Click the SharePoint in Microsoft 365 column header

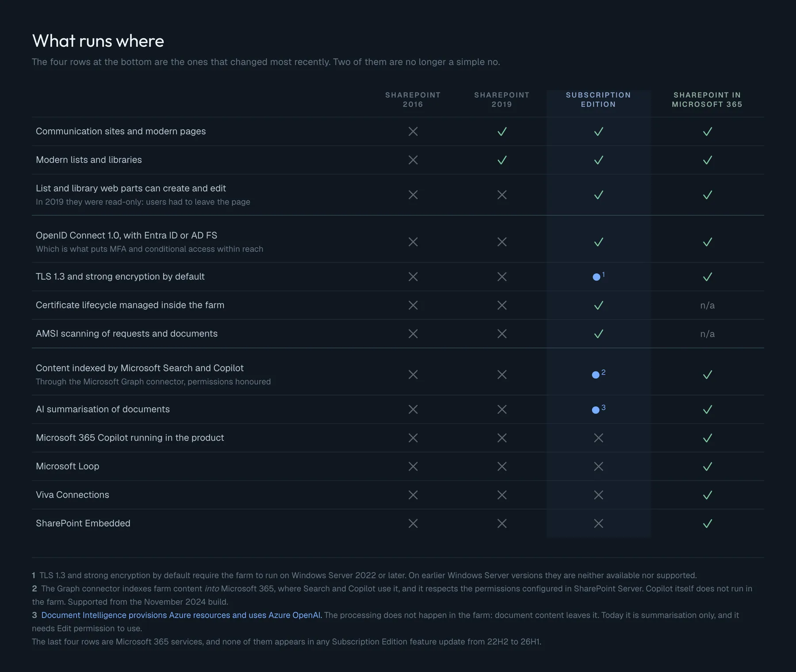(707, 99)
